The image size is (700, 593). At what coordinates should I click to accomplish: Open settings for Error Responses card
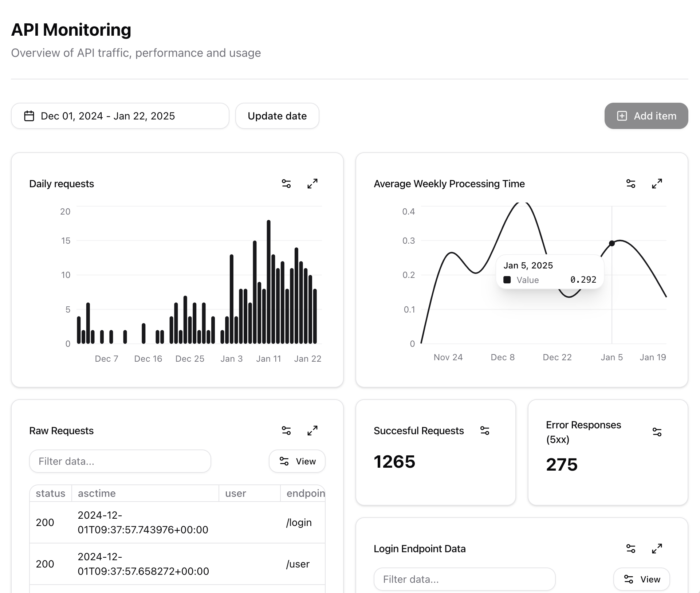click(x=657, y=432)
